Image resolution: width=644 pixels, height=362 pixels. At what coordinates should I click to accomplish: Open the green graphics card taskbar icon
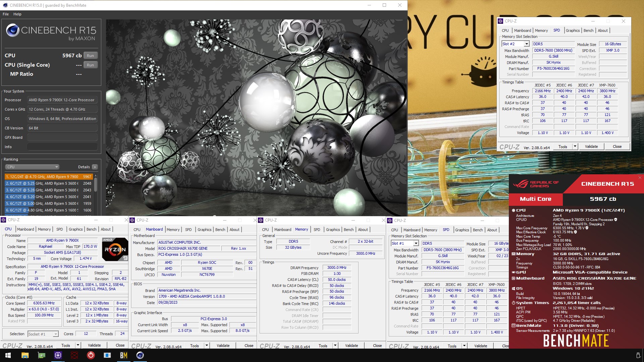pyautogui.click(x=41, y=355)
